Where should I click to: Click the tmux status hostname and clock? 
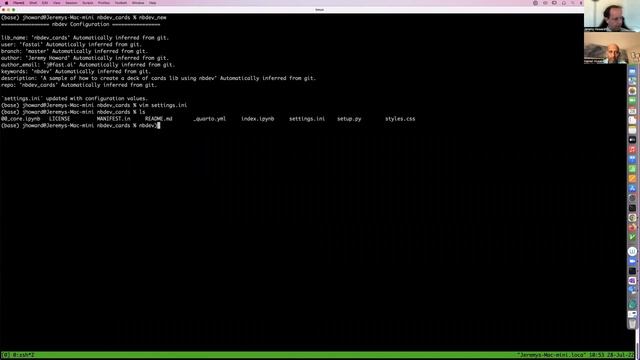point(576,355)
